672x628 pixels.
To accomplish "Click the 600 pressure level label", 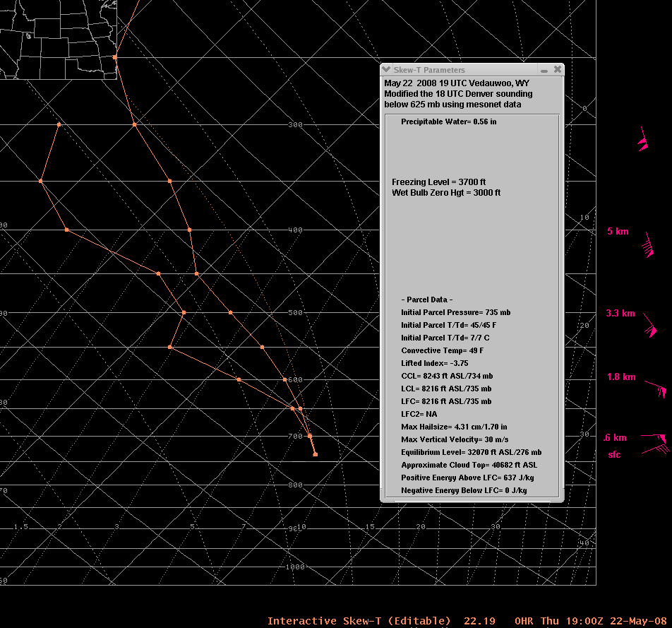I will point(295,379).
